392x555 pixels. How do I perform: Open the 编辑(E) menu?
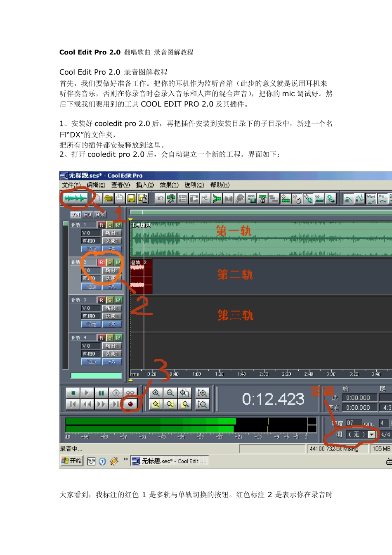coord(96,185)
